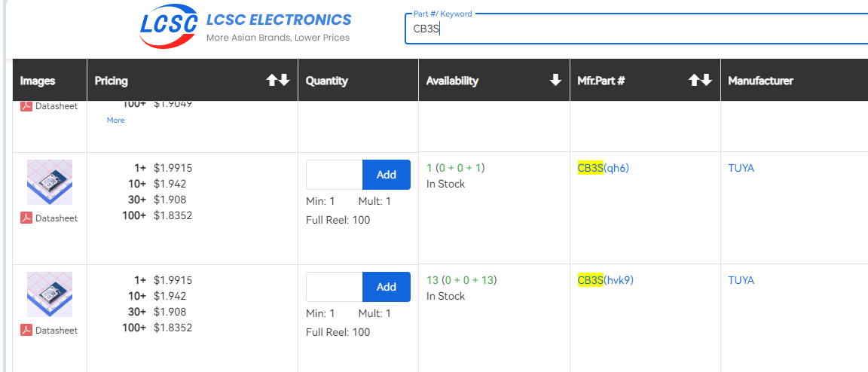Open Datasheet text link for CB3S(qh6)
This screenshot has height=372, width=868.
pyautogui.click(x=57, y=218)
